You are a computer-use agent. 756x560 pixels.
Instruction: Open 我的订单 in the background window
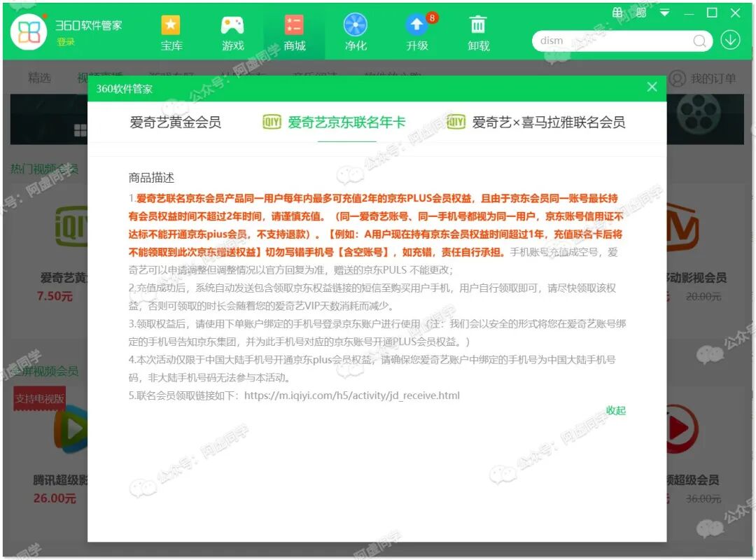[703, 78]
